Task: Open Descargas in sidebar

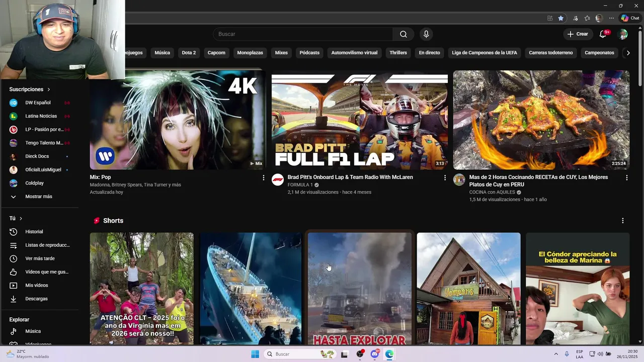Action: [x=40, y=299]
